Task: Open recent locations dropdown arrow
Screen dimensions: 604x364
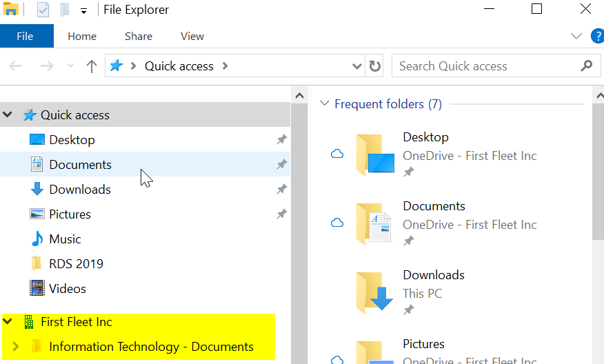Action: (70, 66)
